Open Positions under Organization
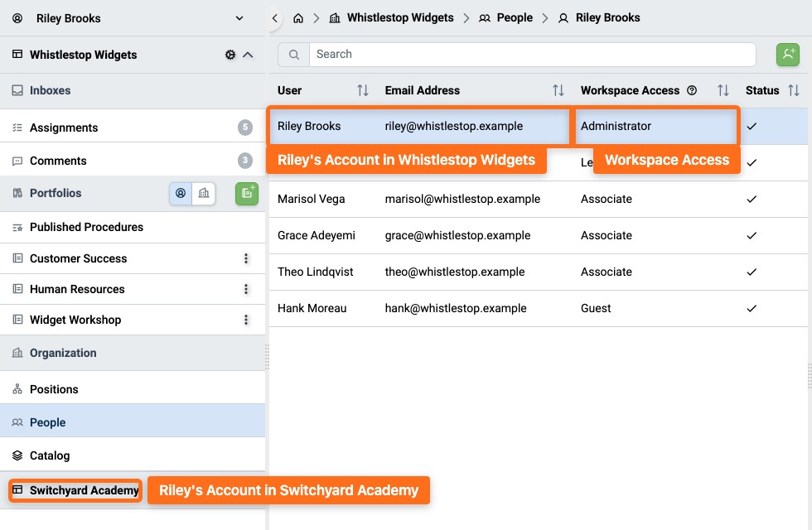Image resolution: width=812 pixels, height=530 pixels. tap(133, 389)
